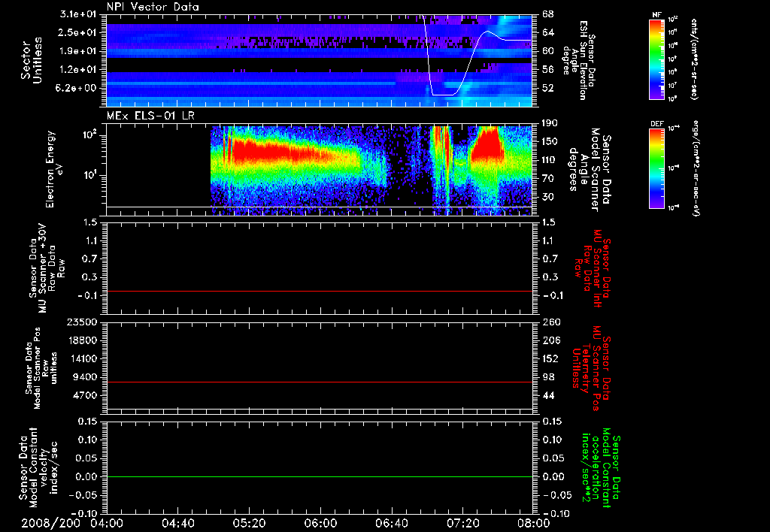770x532 pixels.
Task: Select the 'MEx ELS-01 LR' panel title
Action: click(x=150, y=116)
